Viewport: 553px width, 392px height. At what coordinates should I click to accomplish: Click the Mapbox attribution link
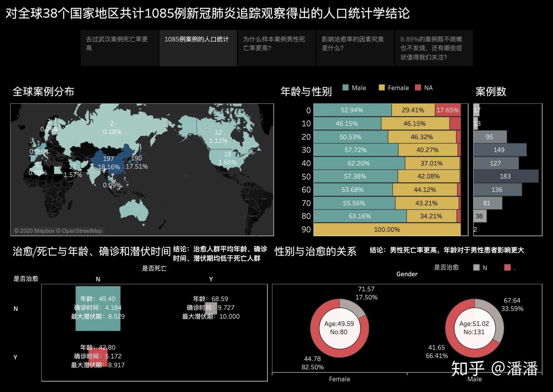34,231
